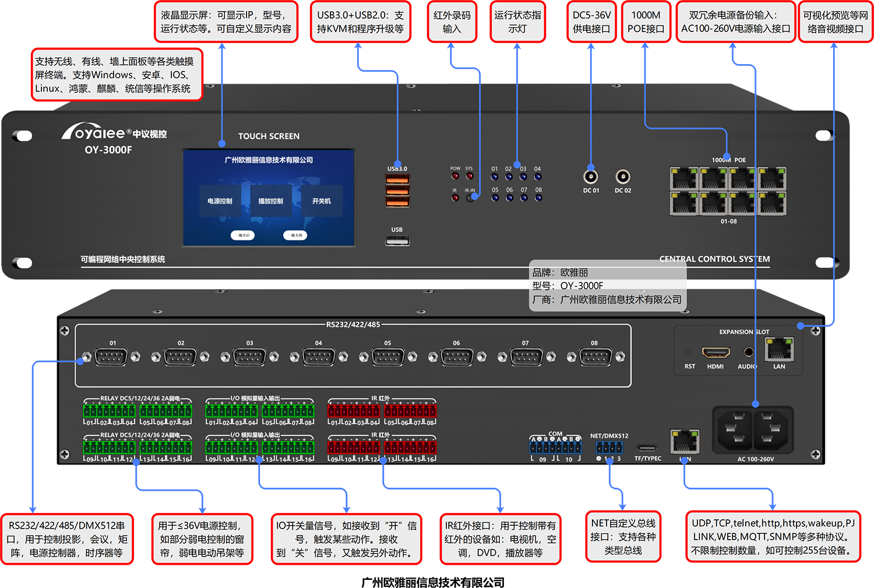Viewport: 874px width, 588px height.
Task: Tap the 一键开启 pill button on the touch screen
Action: click(x=243, y=235)
